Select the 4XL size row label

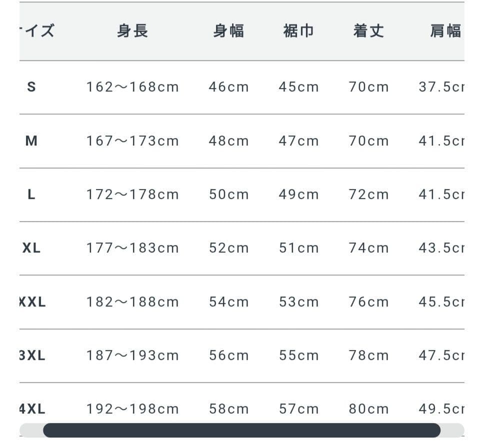coord(32,409)
